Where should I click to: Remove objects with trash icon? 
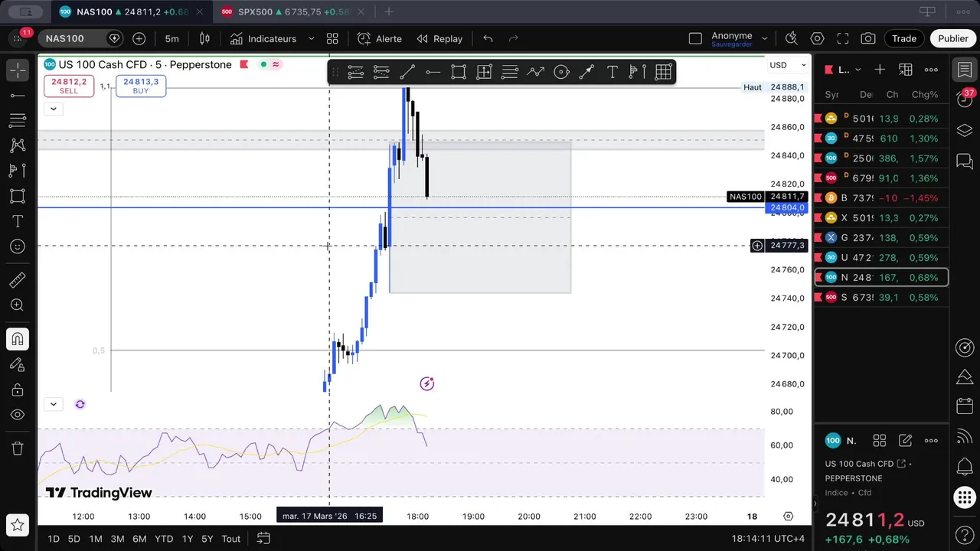tap(17, 448)
